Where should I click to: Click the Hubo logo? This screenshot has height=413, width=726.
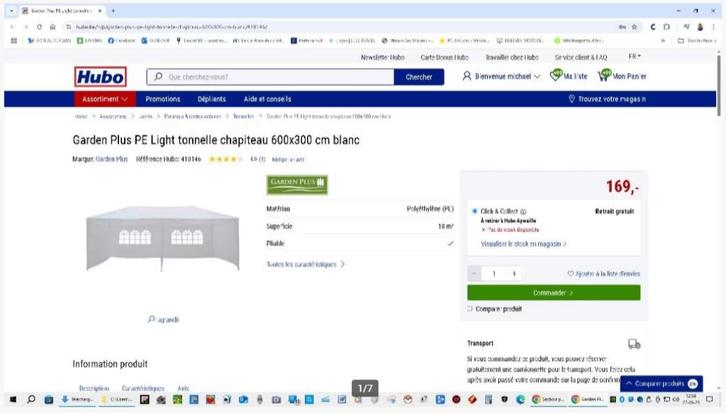click(x=100, y=77)
